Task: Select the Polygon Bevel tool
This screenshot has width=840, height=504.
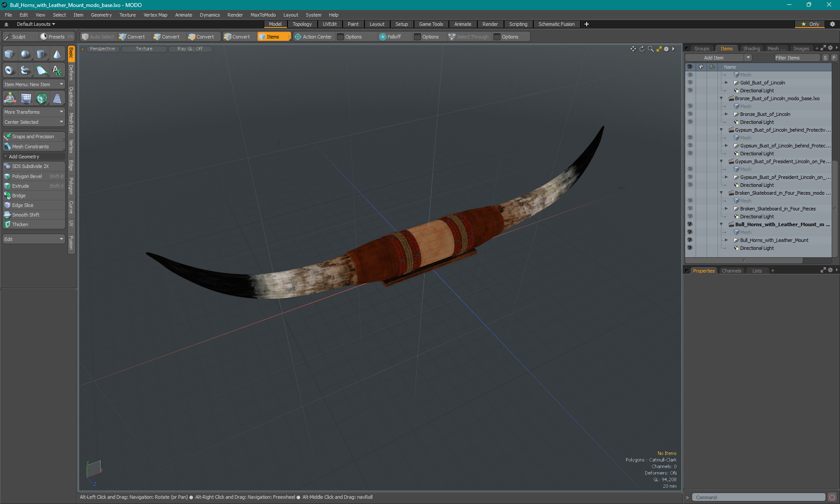Action: (34, 176)
